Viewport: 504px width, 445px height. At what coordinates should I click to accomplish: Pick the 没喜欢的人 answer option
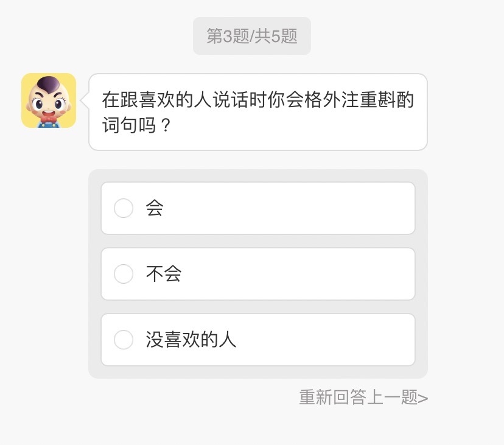click(x=257, y=340)
